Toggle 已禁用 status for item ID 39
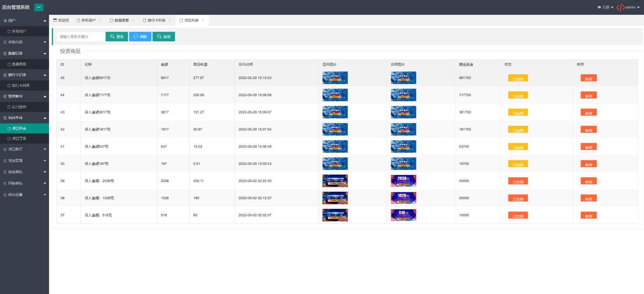This screenshot has height=294, width=644. click(518, 181)
